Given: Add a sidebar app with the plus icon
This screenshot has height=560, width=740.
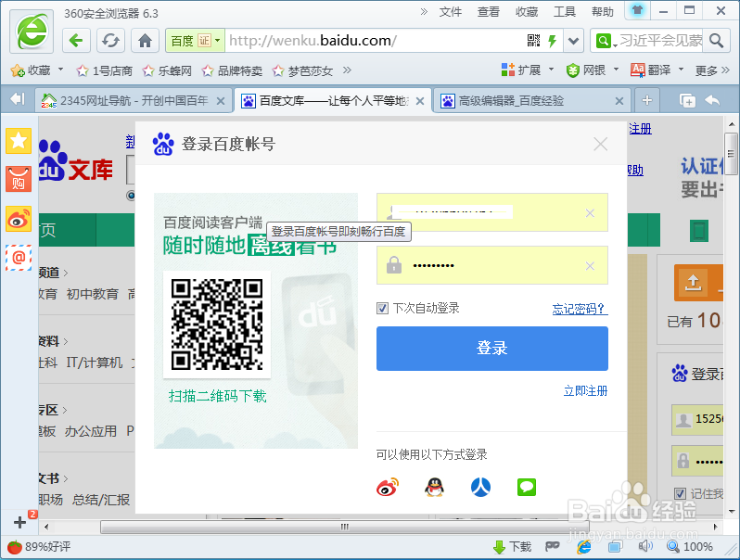Looking at the screenshot, I should [x=19, y=522].
